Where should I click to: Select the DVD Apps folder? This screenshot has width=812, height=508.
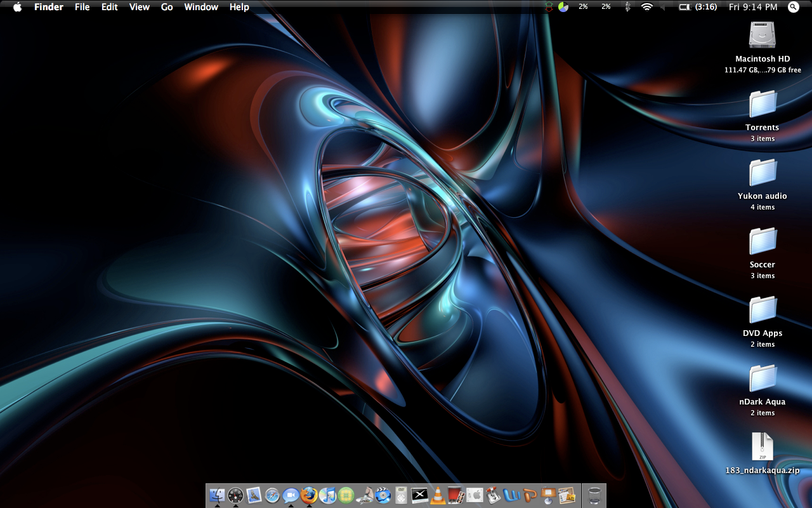pos(762,309)
